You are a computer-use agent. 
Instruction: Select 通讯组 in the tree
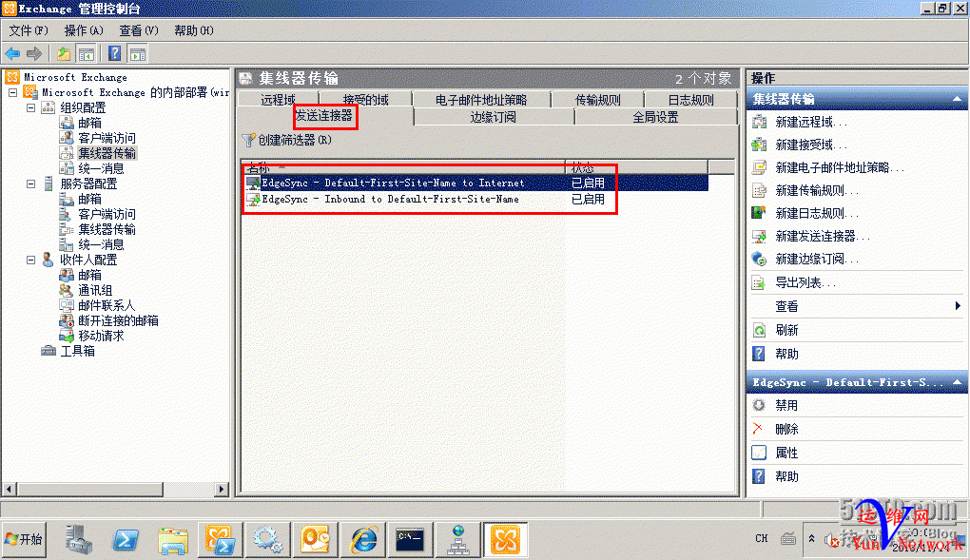click(95, 290)
